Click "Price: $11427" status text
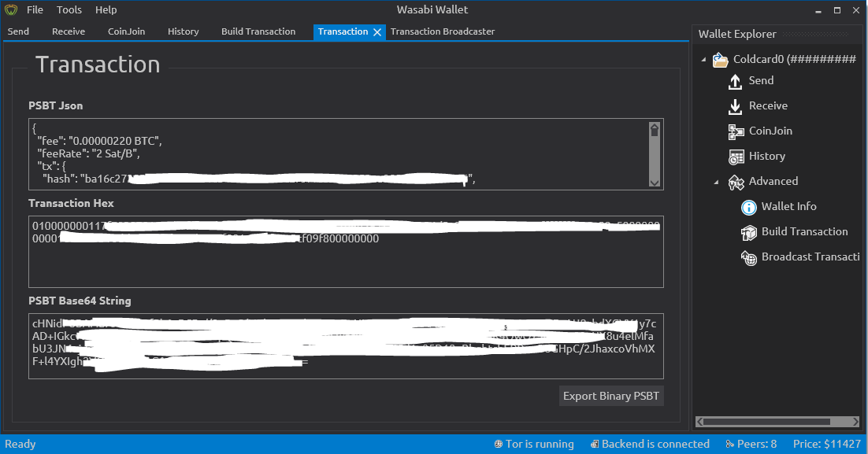Image resolution: width=868 pixels, height=454 pixels. [827, 444]
